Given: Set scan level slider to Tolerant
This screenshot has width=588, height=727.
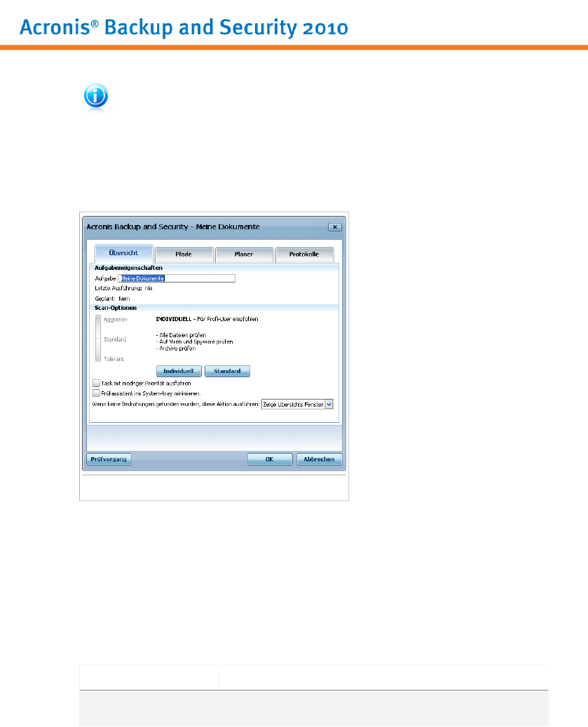Looking at the screenshot, I should (98, 359).
